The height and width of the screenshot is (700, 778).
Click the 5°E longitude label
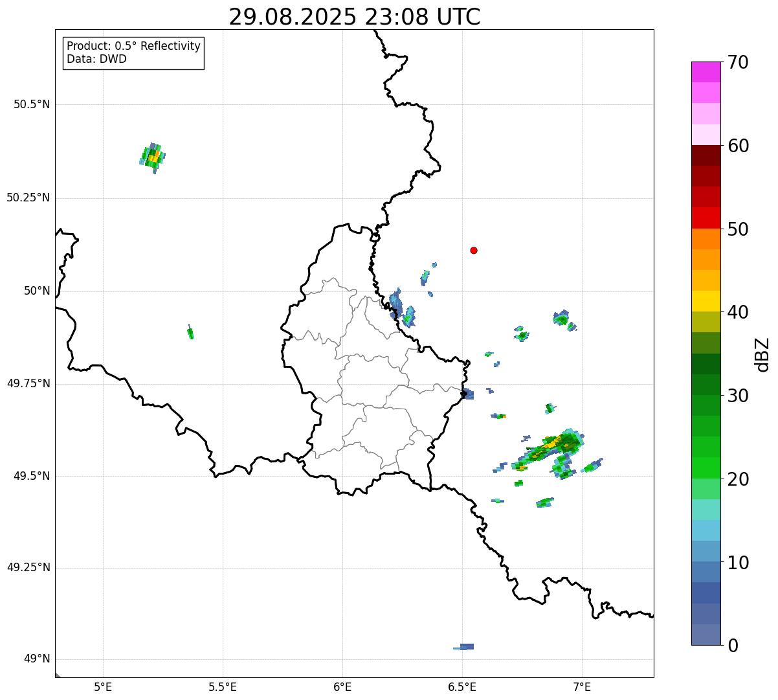click(103, 686)
